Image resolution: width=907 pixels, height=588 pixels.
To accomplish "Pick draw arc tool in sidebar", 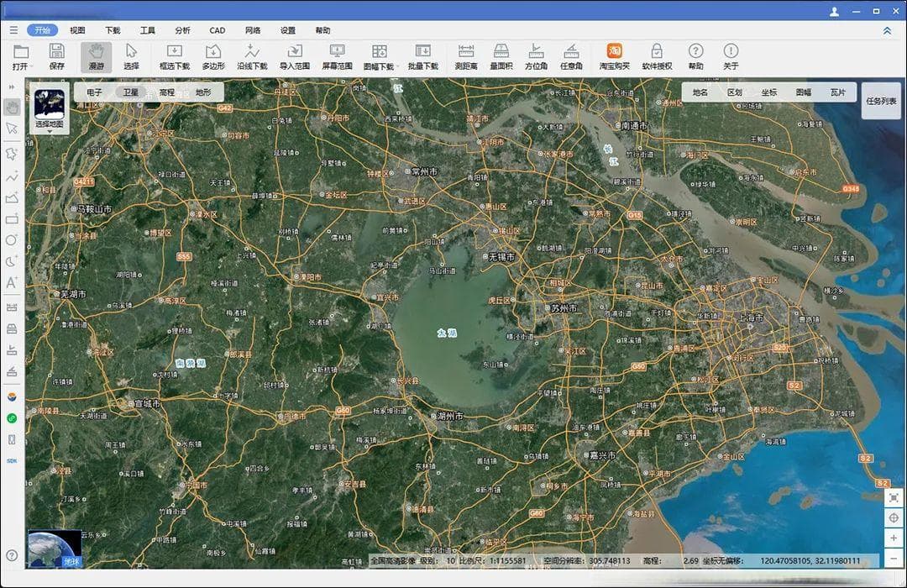I will point(12,261).
